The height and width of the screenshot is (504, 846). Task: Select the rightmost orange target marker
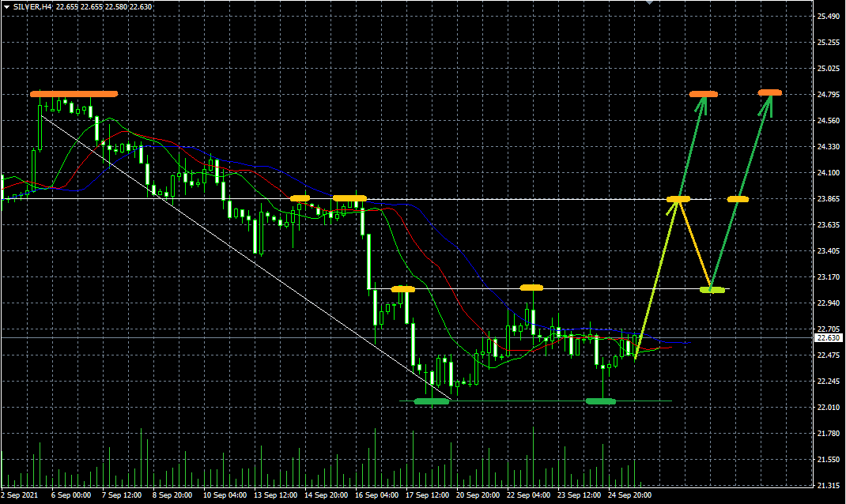coord(769,93)
